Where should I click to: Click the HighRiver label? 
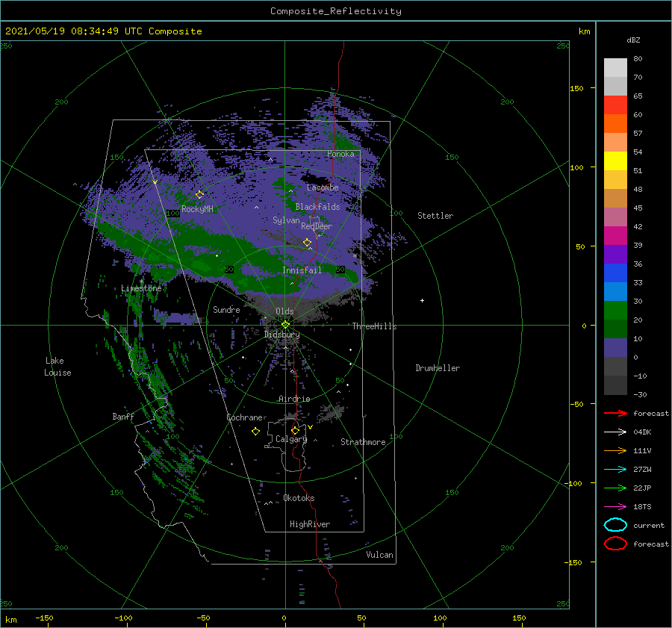(310, 524)
